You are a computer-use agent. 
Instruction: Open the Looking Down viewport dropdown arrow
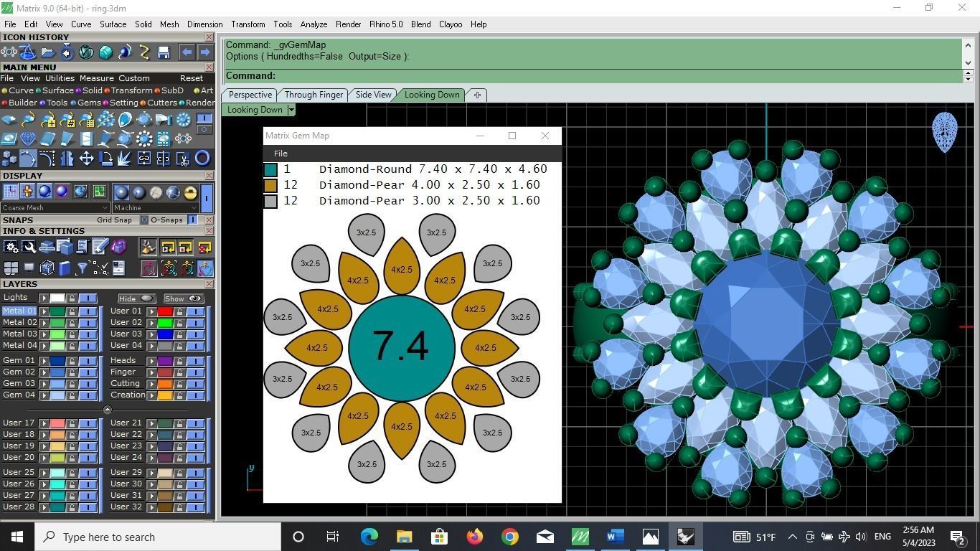click(x=291, y=110)
